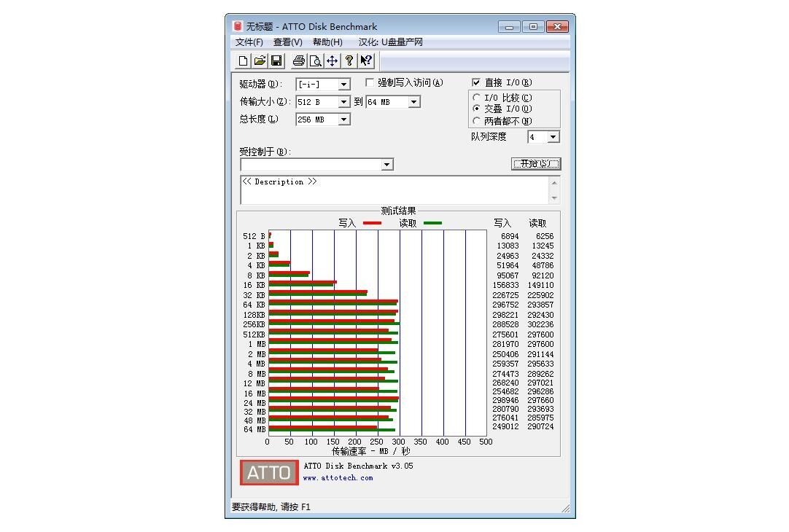The height and width of the screenshot is (532, 789).
Task: Enable the 强制写入访问 checkbox
Action: click(369, 82)
